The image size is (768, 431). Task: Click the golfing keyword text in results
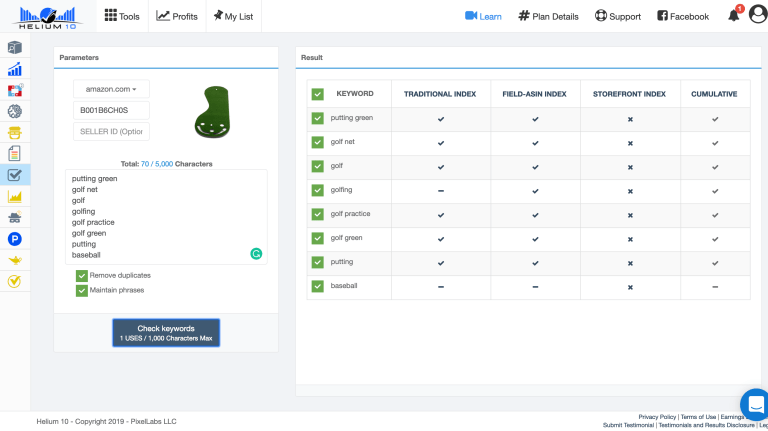(x=341, y=190)
